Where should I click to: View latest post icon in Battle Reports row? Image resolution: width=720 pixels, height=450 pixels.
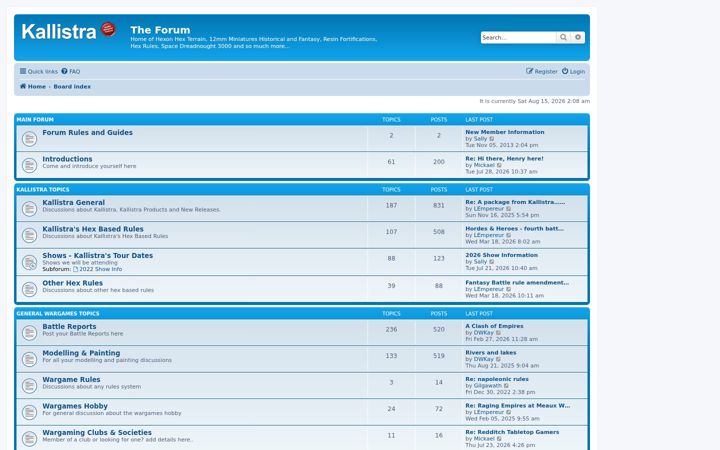[x=499, y=333]
